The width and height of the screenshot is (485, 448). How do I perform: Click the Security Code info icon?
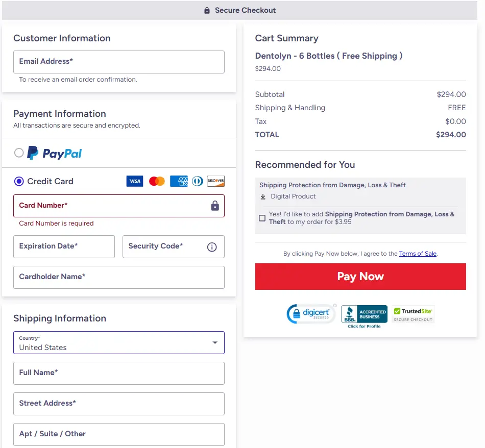click(x=212, y=246)
